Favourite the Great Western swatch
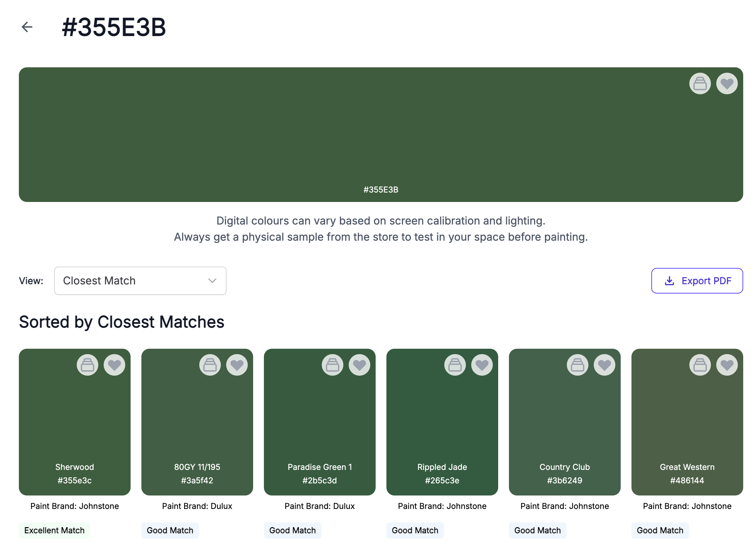 (x=727, y=365)
